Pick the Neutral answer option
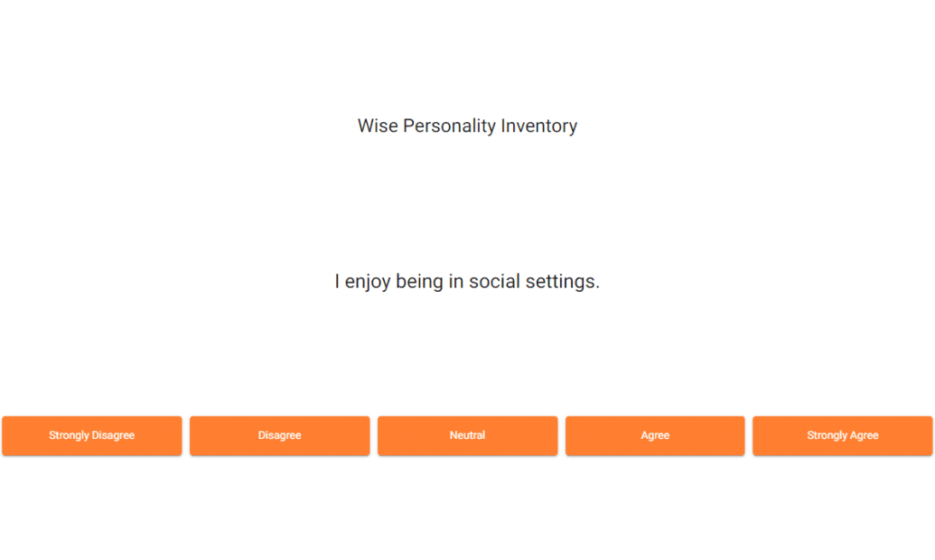This screenshot has width=935, height=560. coord(467,435)
